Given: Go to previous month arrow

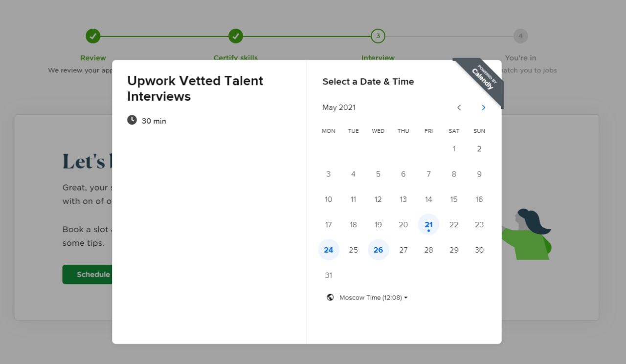Looking at the screenshot, I should [459, 107].
